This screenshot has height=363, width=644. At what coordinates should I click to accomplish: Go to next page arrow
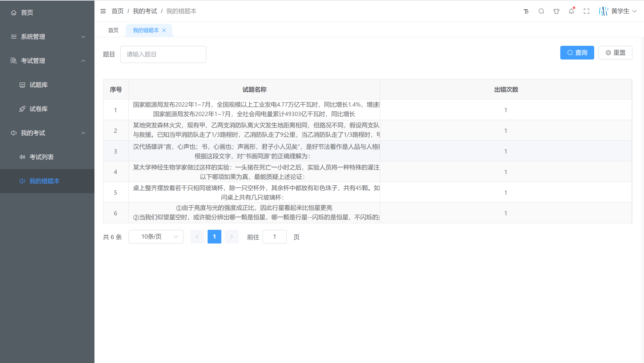pos(231,237)
